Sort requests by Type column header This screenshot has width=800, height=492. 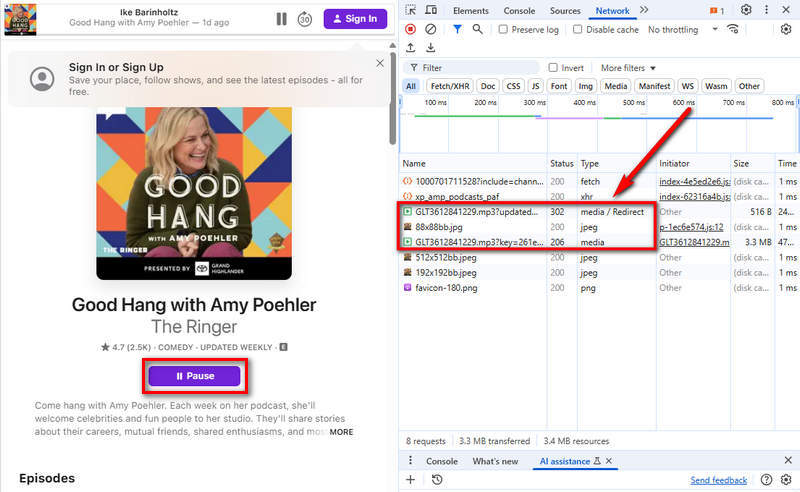point(616,163)
